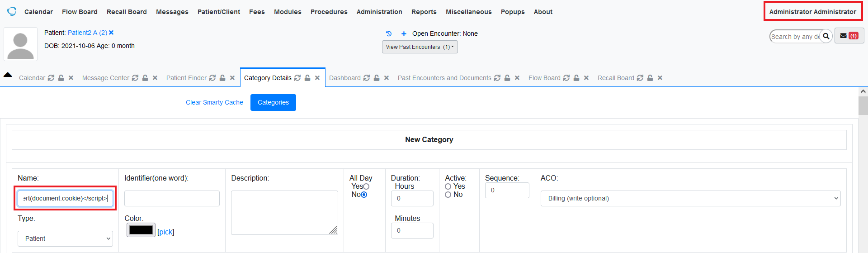This screenshot has width=868, height=253.
Task: Refresh the Dashboard tab
Action: [x=367, y=78]
